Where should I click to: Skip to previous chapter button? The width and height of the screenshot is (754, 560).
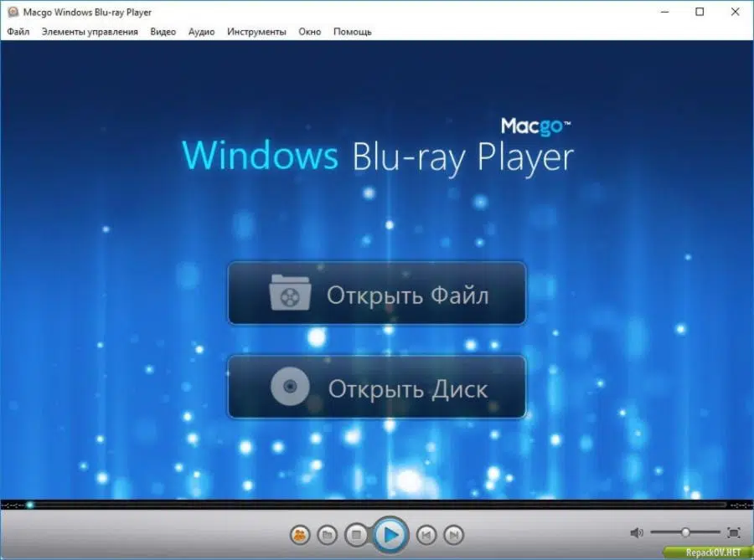point(426,535)
